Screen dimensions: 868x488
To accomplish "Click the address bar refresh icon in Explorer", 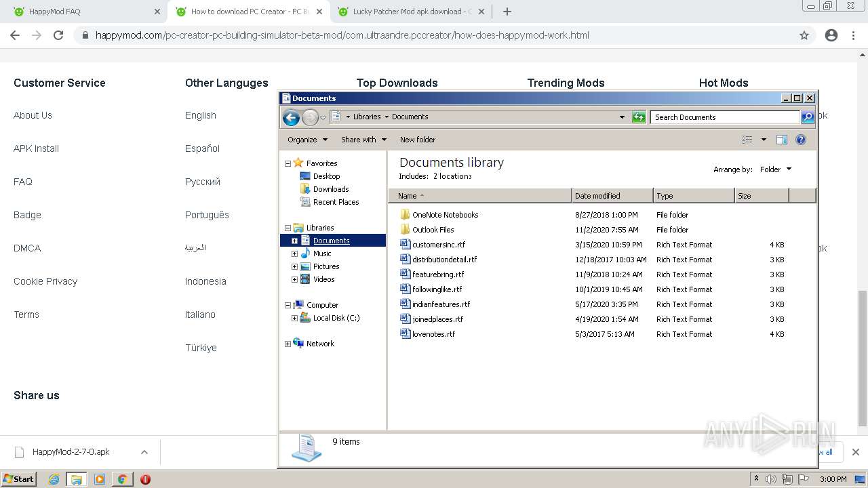I will [x=639, y=117].
